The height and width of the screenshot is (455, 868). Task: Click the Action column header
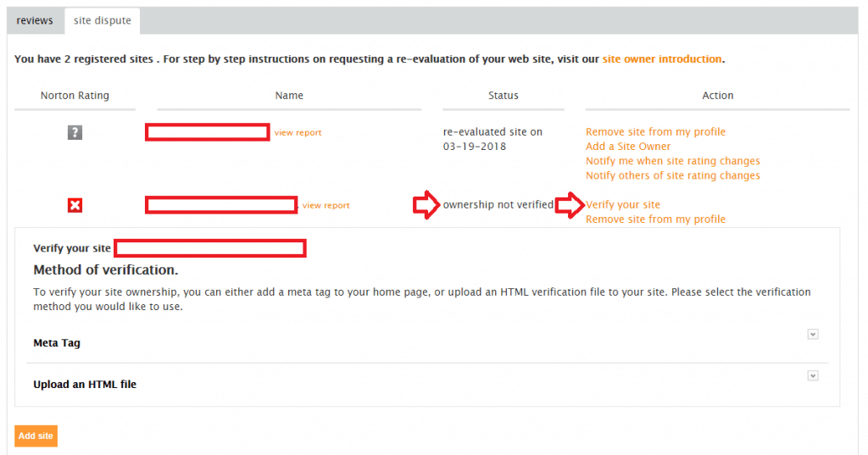point(717,96)
